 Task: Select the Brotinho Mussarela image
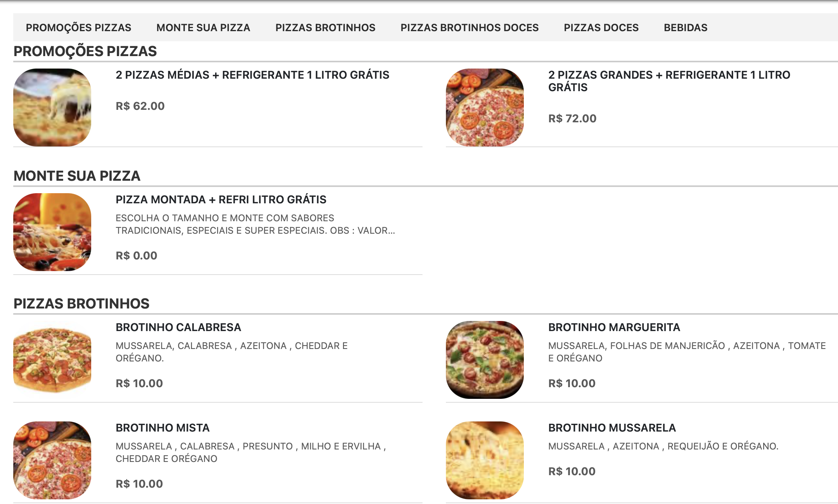point(484,460)
